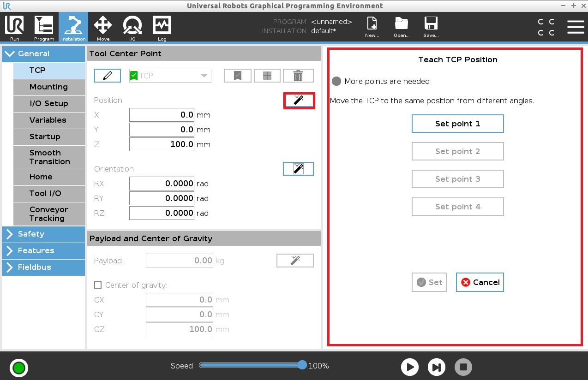
Task: Click the green robot status indicator
Action: (19, 368)
